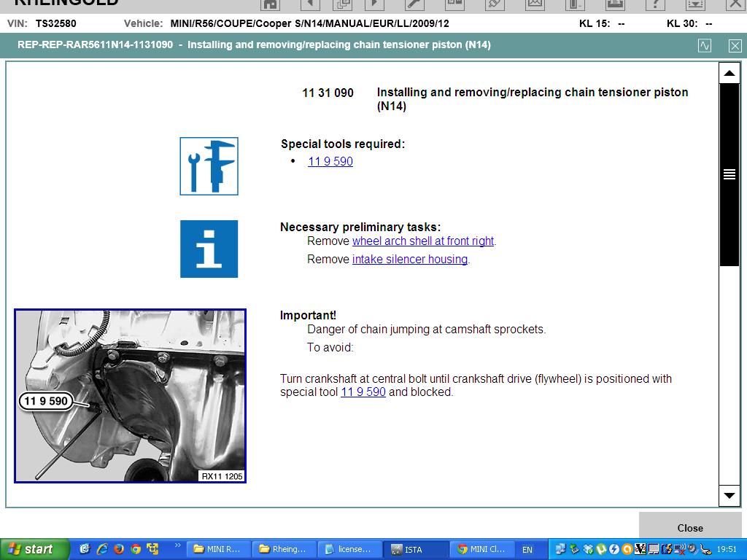Click the help question mark icon
The image size is (747, 560).
[x=655, y=4]
